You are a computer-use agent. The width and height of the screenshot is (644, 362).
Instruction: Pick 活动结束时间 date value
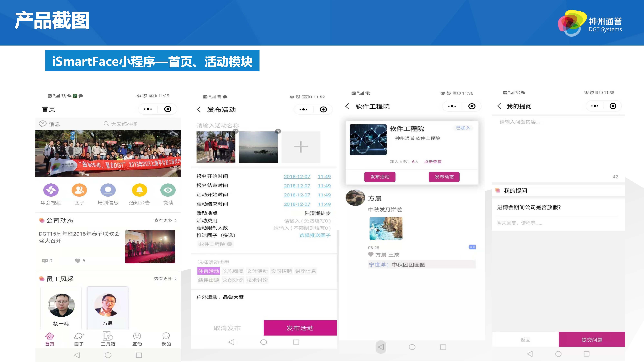click(x=297, y=204)
